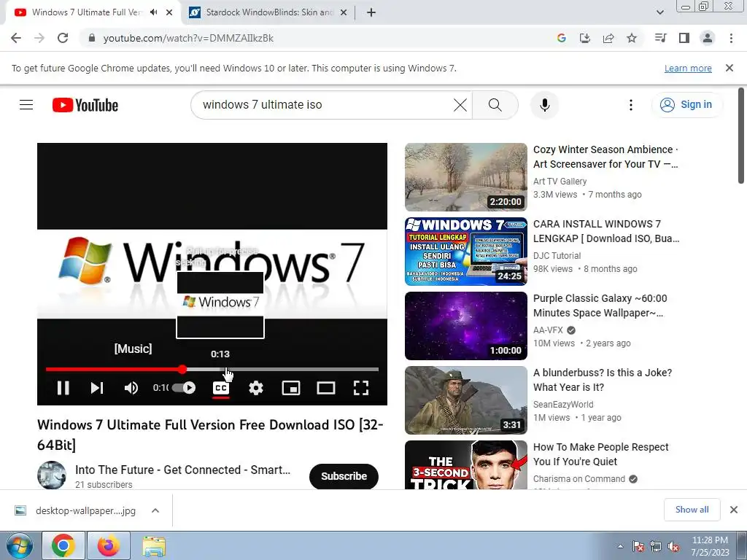Click Learn more about Chrome updates
The image size is (747, 560).
(688, 68)
